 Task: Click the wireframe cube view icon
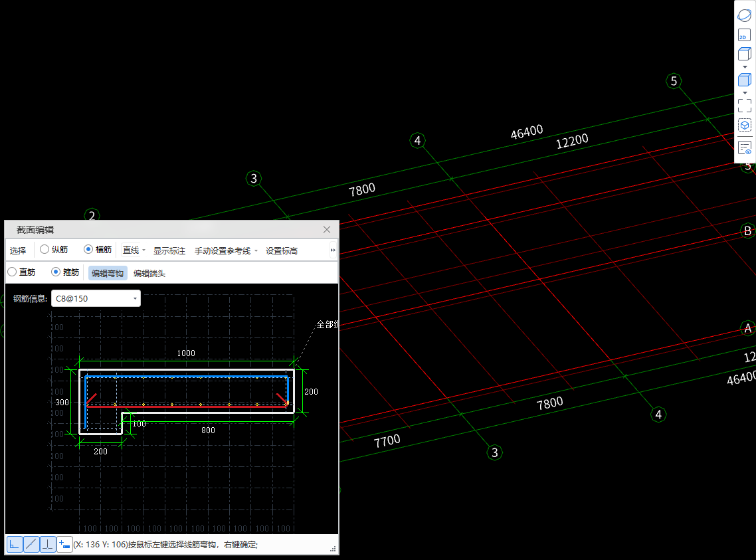745,54
